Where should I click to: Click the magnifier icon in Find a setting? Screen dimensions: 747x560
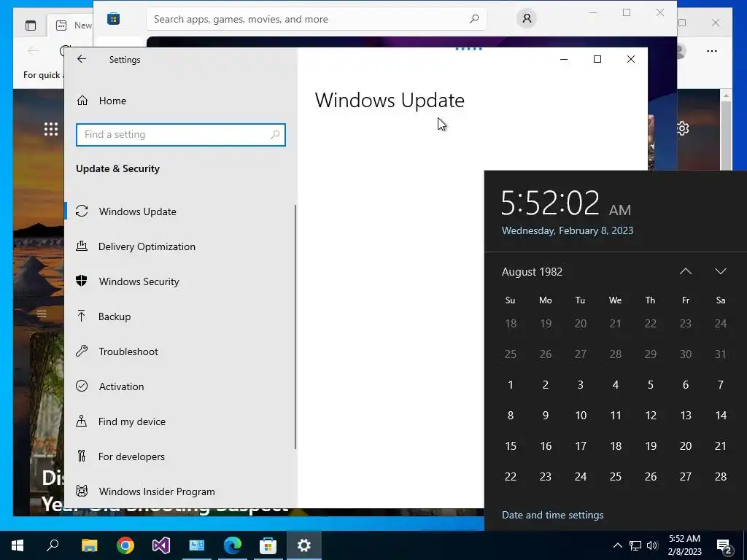point(275,135)
